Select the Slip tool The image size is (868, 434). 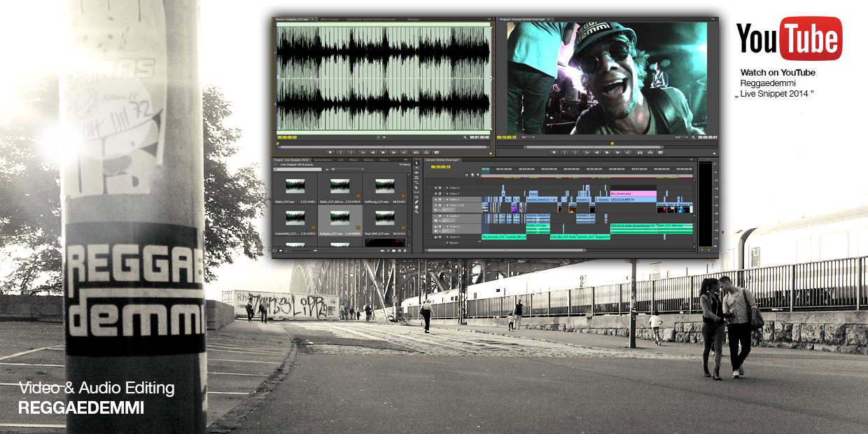(416, 192)
